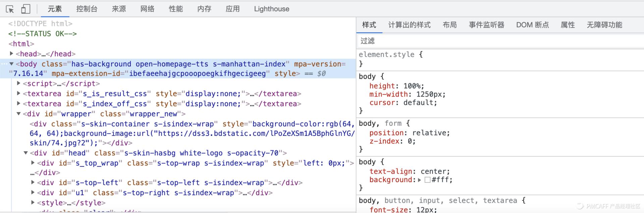Activate the inspect element picker icon
The width and height of the screenshot is (644, 213).
click(10, 9)
